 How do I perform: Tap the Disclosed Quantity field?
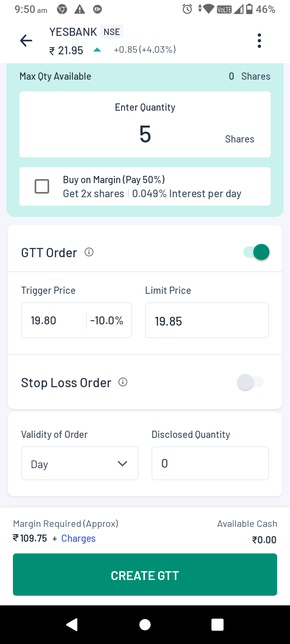click(210, 463)
